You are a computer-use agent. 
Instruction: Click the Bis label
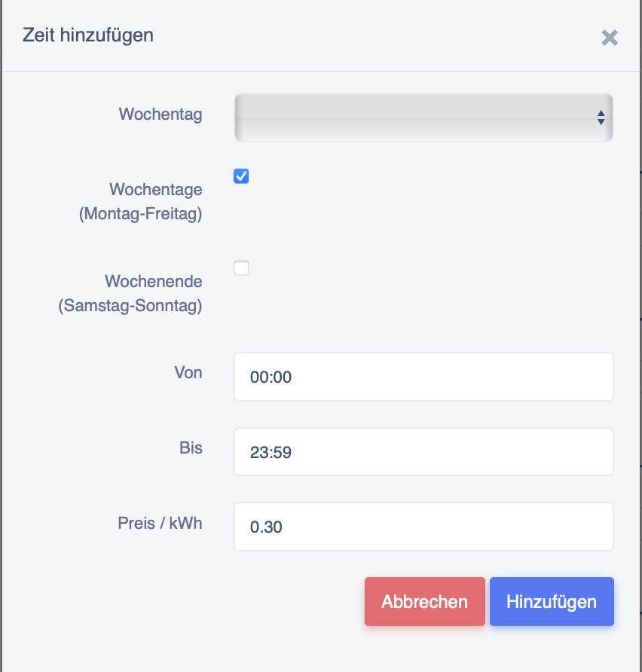[x=191, y=447]
